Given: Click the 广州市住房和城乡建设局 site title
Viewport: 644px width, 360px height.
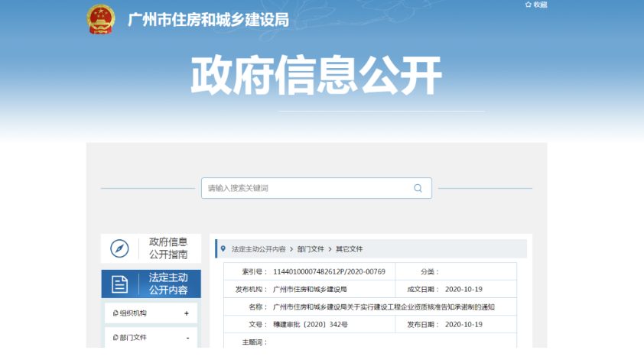Looking at the screenshot, I should pyautogui.click(x=208, y=21).
